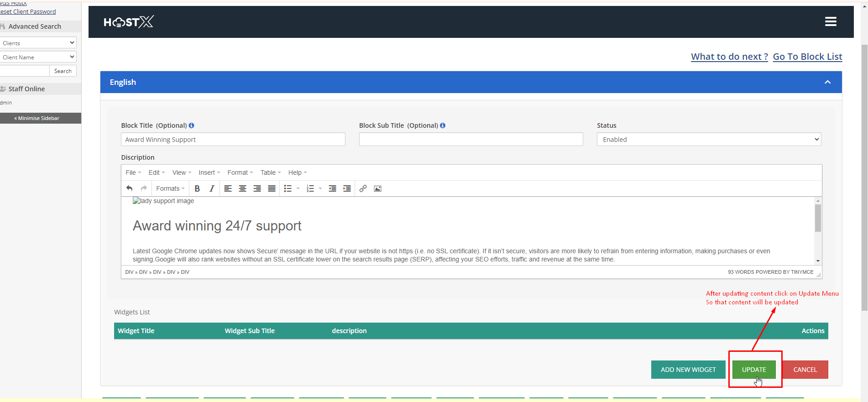Align text center in the editor
The width and height of the screenshot is (868, 402).
point(242,188)
